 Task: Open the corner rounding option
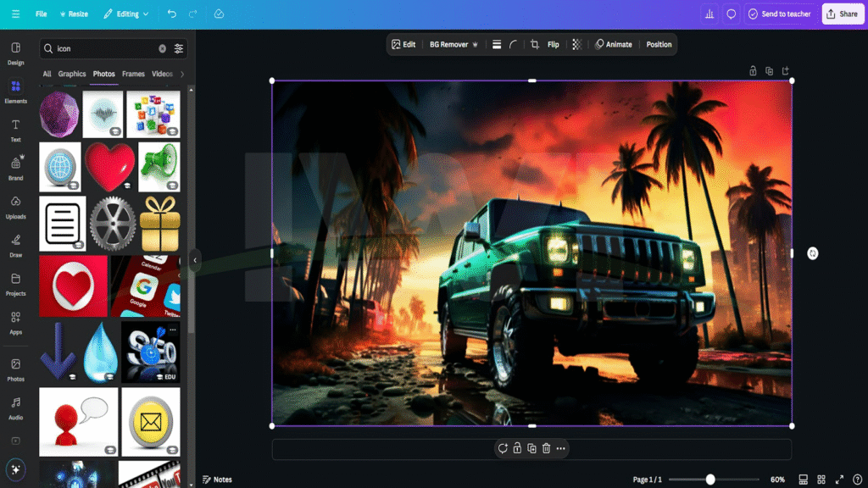click(513, 44)
